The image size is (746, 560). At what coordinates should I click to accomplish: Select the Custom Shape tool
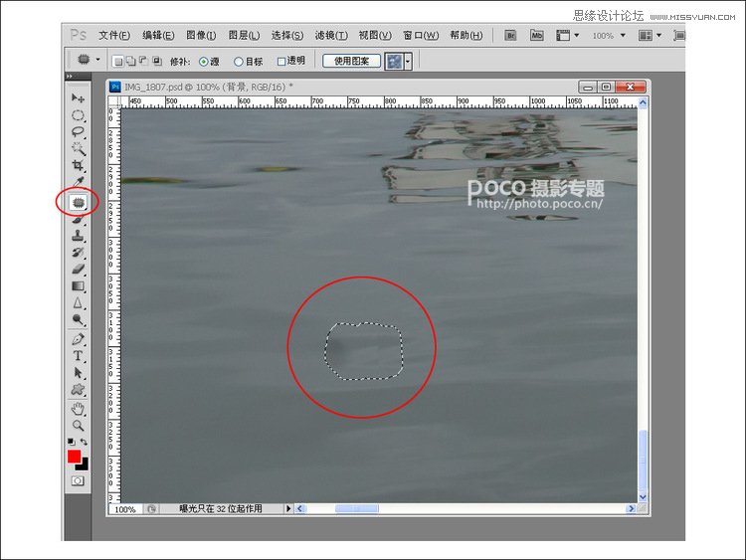pyautogui.click(x=78, y=390)
